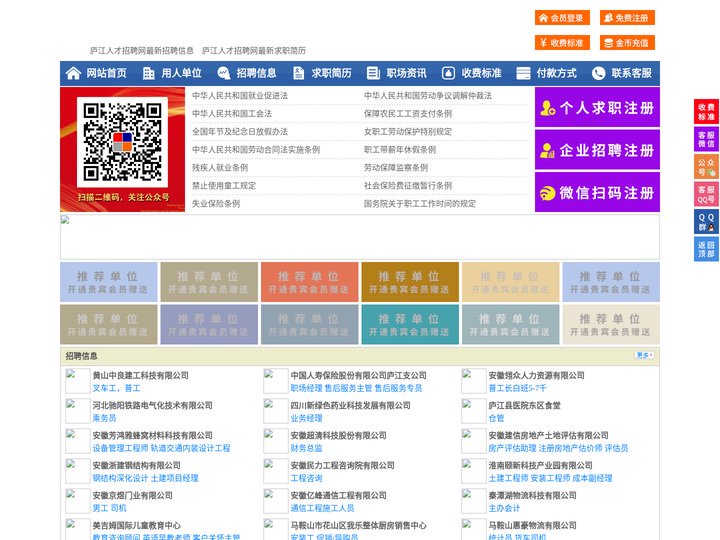Open the QQ群 side widget
This screenshot has width=720, height=540.
706,222
